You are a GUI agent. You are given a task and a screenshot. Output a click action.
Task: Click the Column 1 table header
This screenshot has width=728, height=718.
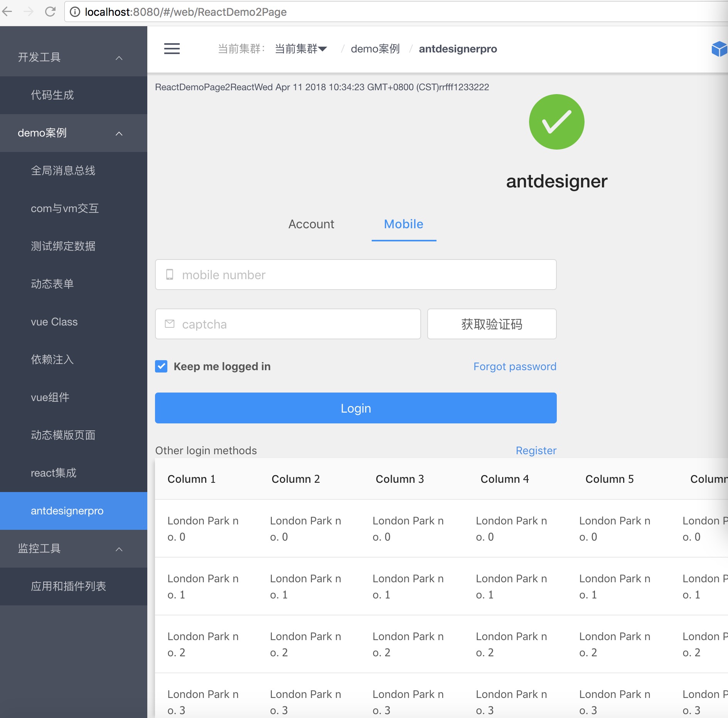[192, 479]
